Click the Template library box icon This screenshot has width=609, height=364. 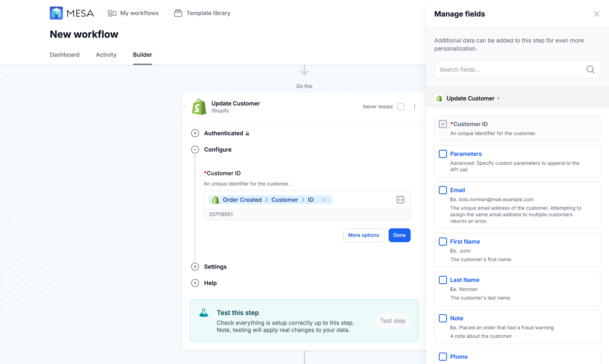coord(178,13)
